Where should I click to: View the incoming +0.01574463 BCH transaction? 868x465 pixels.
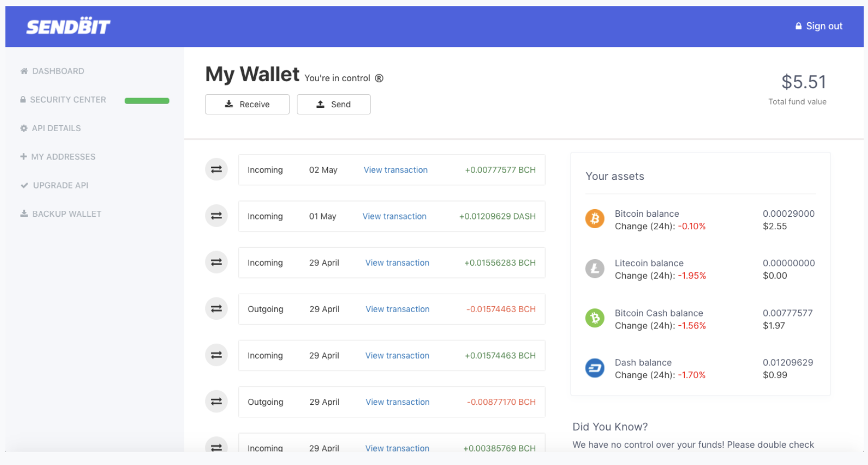[x=397, y=356]
